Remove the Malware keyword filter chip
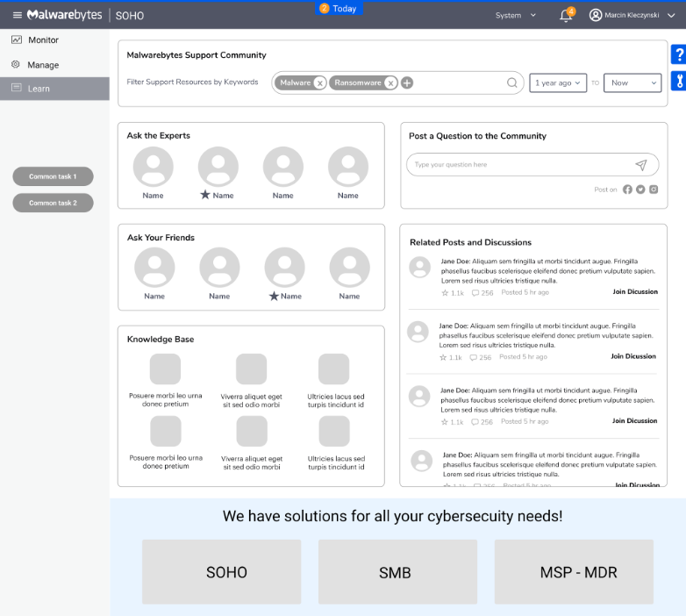The image size is (686, 616). [x=319, y=83]
